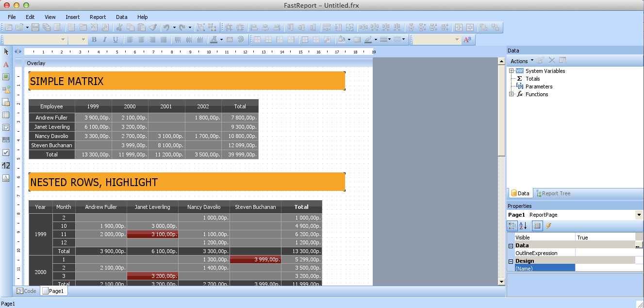Click the fill color bucket
Viewport: 644px width, 308px height.
click(x=342, y=40)
